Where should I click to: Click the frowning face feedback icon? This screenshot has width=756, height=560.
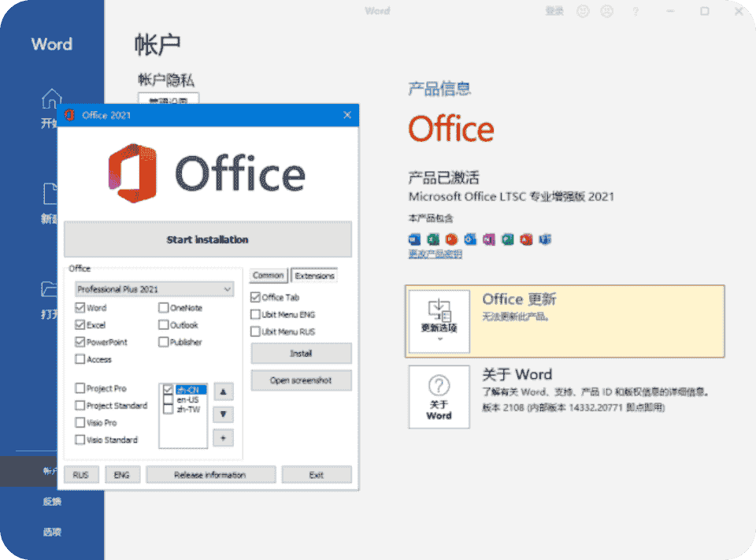coord(606,12)
